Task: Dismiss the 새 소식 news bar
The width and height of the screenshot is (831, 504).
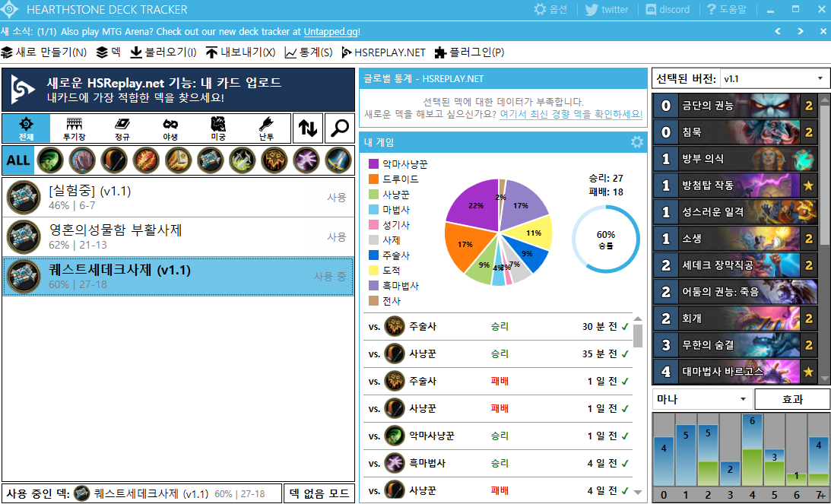Action: 823,31
